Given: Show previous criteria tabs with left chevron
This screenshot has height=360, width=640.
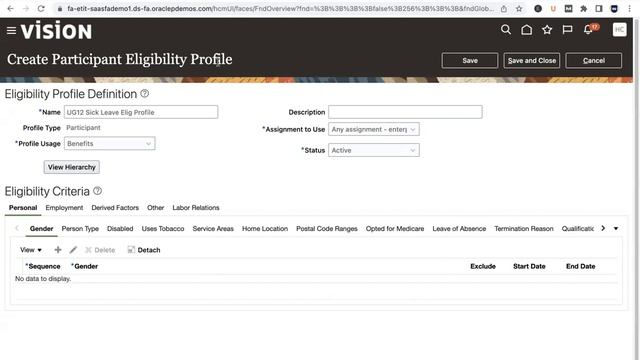Looking at the screenshot, I should click(17, 228).
